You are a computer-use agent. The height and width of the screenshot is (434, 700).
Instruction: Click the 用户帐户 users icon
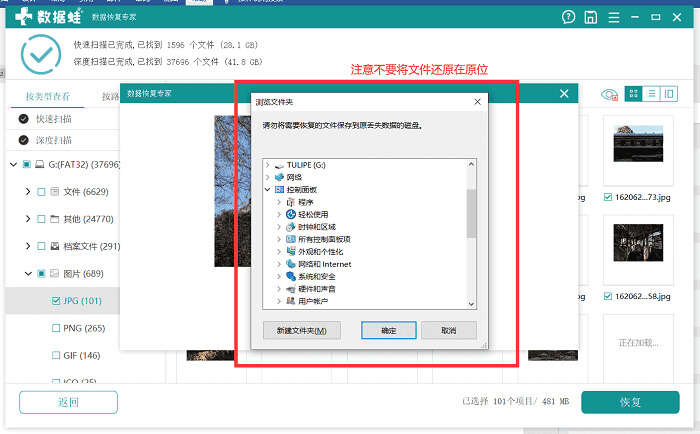pyautogui.click(x=291, y=301)
